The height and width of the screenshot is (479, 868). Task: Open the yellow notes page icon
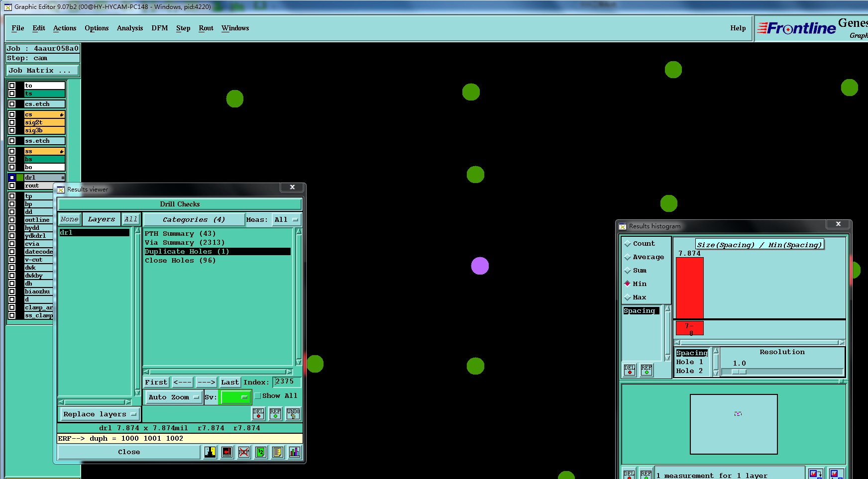tap(278, 452)
